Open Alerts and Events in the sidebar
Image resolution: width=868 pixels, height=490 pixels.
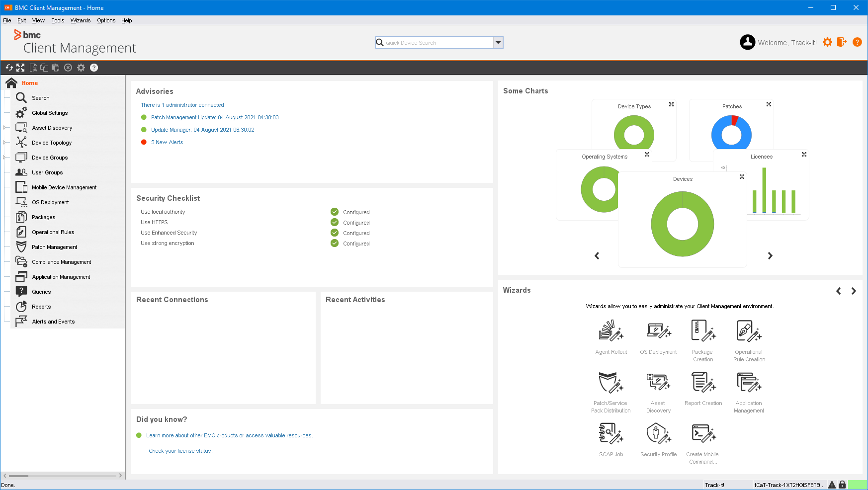pyautogui.click(x=53, y=322)
